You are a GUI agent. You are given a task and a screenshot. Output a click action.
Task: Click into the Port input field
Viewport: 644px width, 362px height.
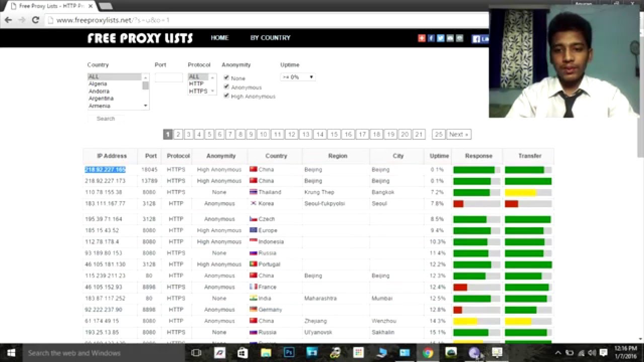coord(169,77)
